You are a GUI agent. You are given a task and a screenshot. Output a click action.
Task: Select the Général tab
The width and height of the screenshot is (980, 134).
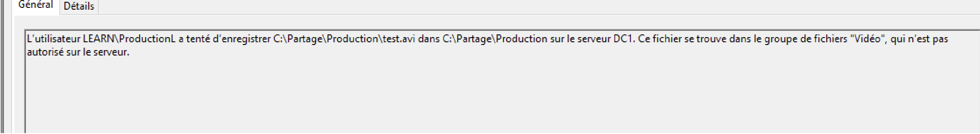pyautogui.click(x=36, y=5)
